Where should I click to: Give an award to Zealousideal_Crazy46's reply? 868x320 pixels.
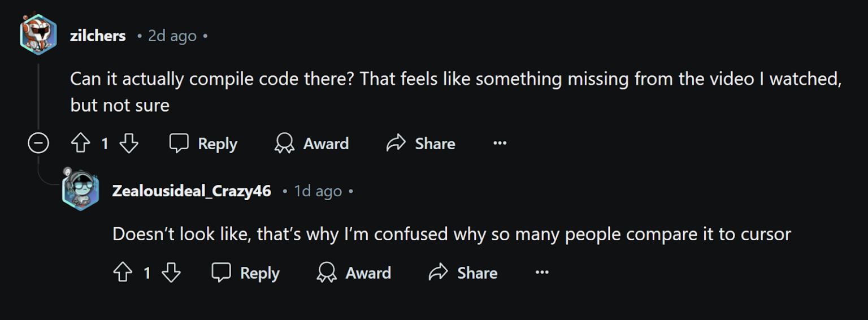354,273
